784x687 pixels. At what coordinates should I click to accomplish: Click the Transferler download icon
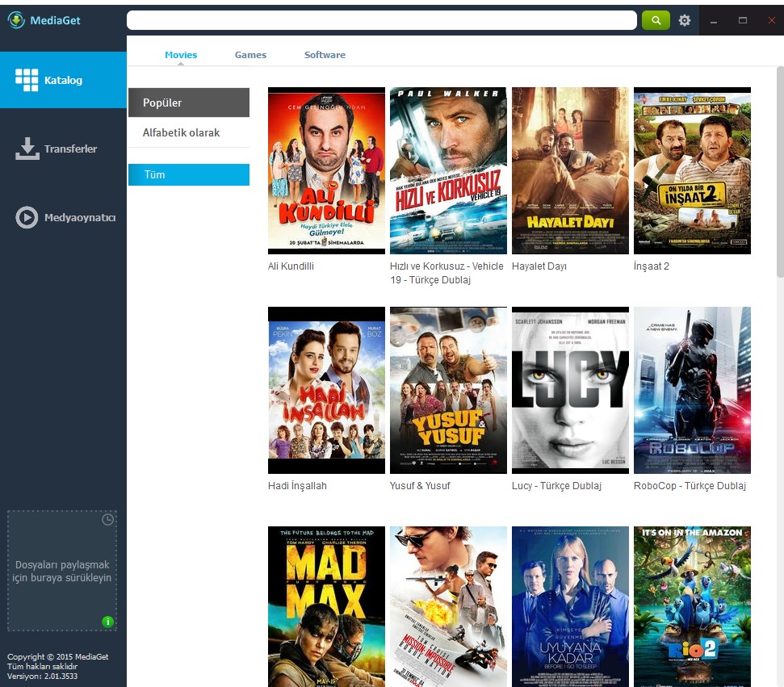(x=27, y=149)
